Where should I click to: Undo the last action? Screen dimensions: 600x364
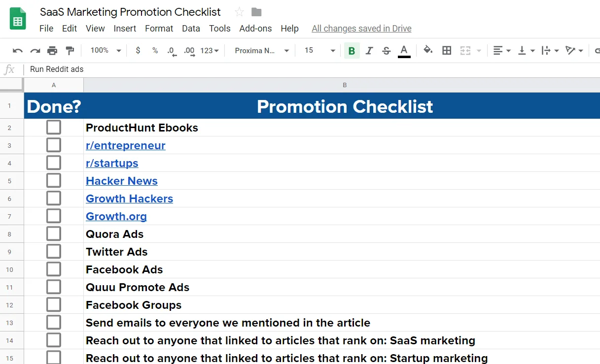point(18,50)
